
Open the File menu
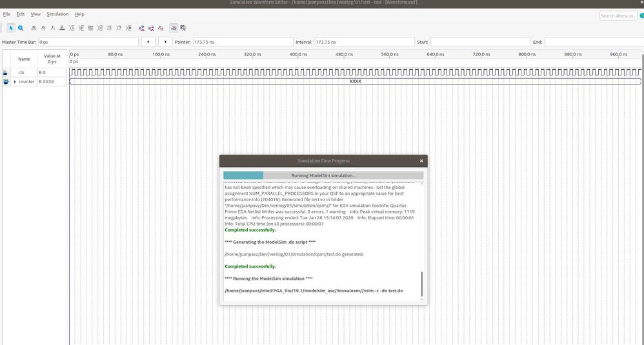click(6, 14)
